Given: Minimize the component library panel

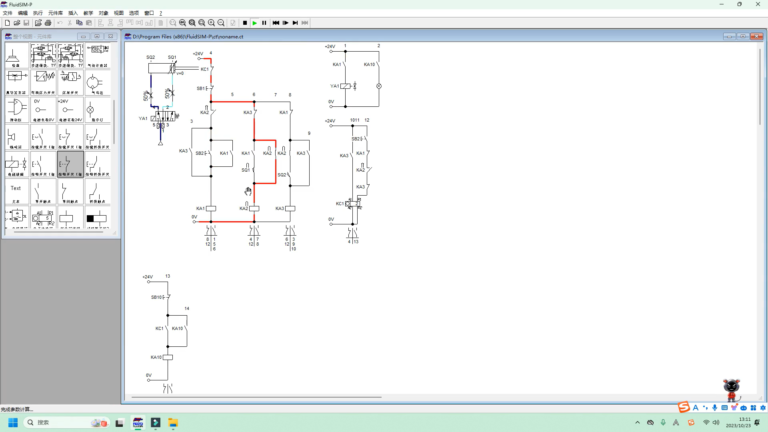Looking at the screenshot, I should pos(83,36).
